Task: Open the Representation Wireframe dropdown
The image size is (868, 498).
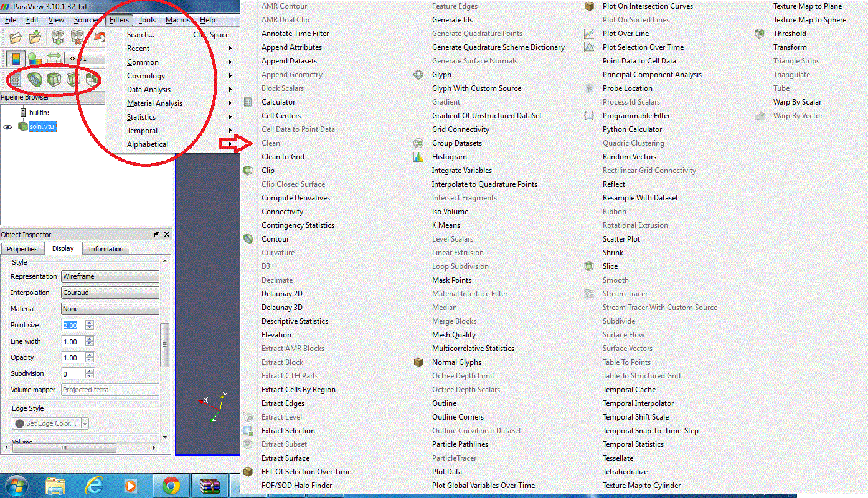Action: [x=111, y=276]
